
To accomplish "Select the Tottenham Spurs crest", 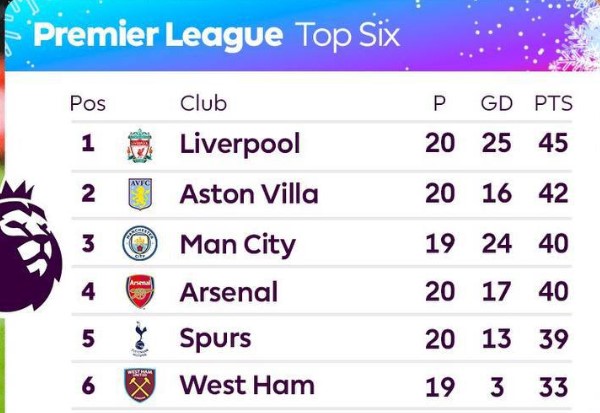I will tap(139, 340).
